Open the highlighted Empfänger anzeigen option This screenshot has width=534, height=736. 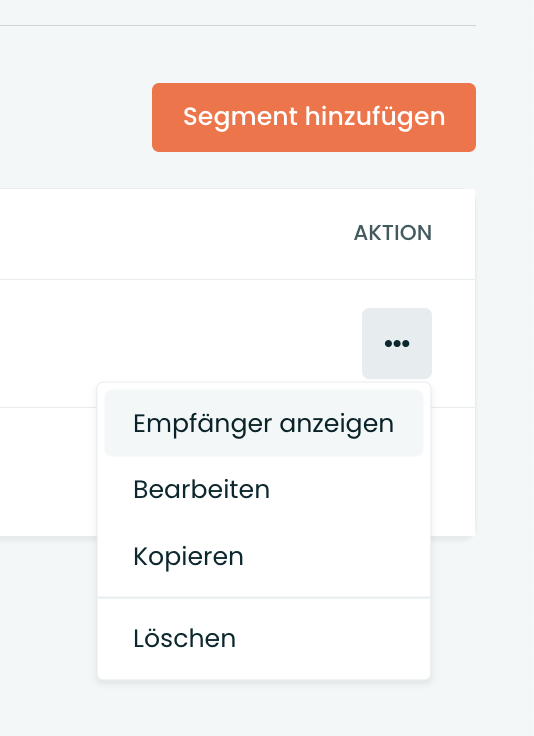(264, 423)
